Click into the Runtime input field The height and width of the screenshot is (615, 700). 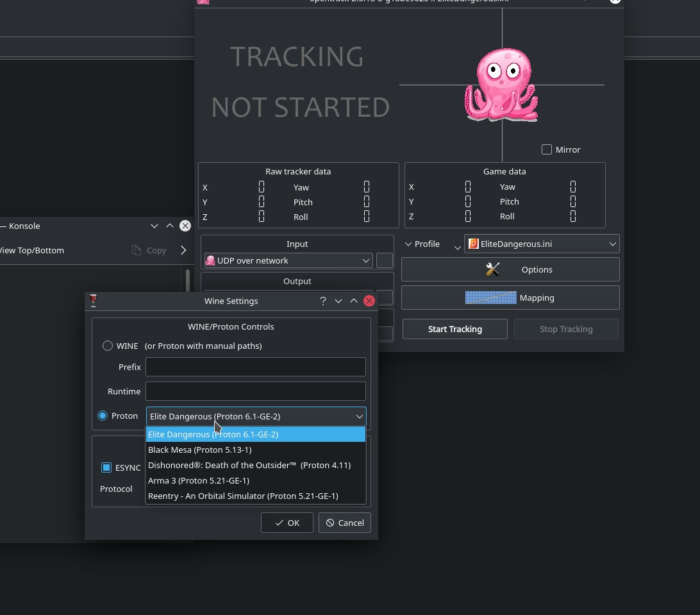(x=255, y=391)
